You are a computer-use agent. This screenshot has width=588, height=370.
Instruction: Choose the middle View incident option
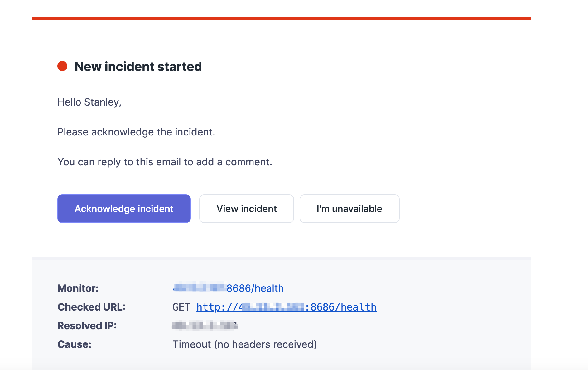246,209
